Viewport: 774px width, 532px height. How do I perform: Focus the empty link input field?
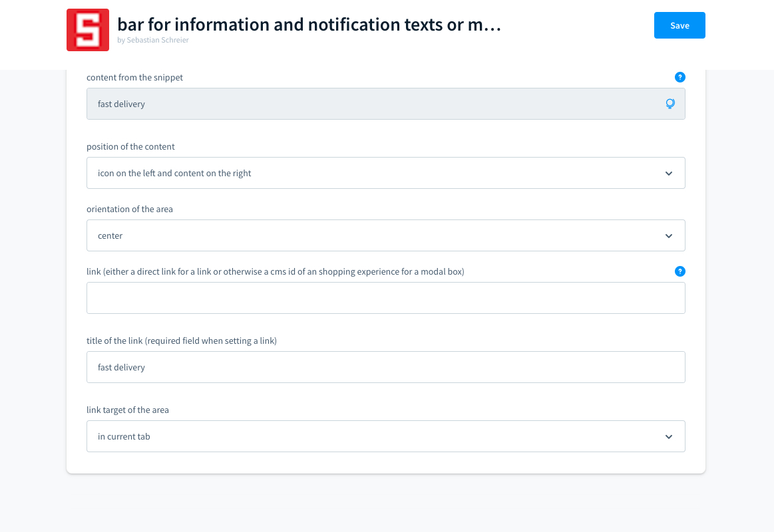click(385, 298)
